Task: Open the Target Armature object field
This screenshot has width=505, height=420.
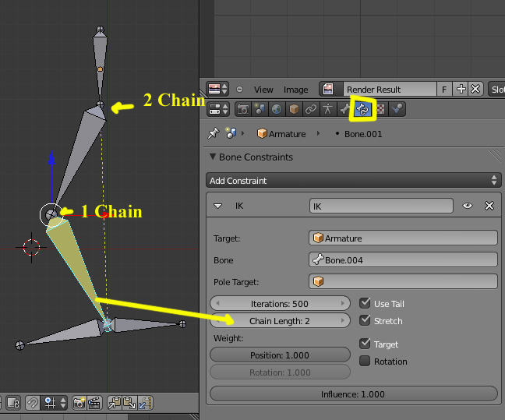Action: 403,238
